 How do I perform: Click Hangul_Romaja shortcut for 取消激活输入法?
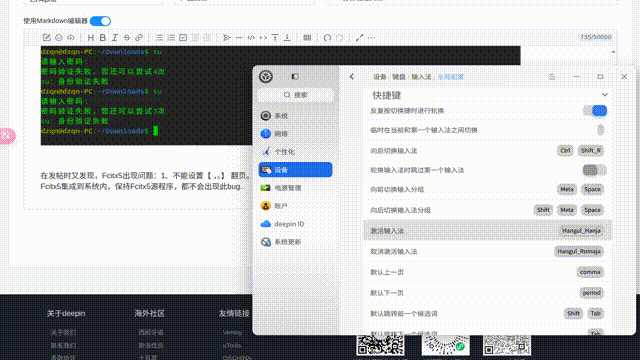coord(579,251)
